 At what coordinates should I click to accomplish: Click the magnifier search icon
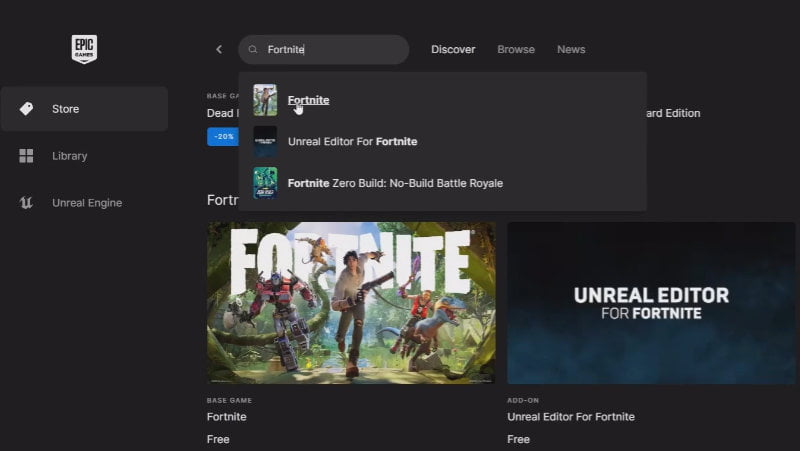[x=253, y=49]
